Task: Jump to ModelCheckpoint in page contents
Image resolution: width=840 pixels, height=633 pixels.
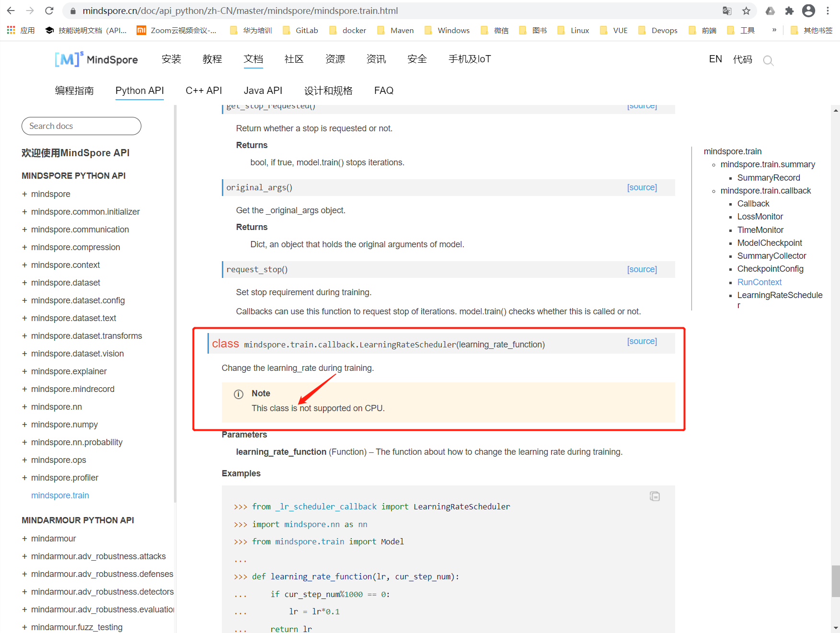Action: tap(770, 243)
